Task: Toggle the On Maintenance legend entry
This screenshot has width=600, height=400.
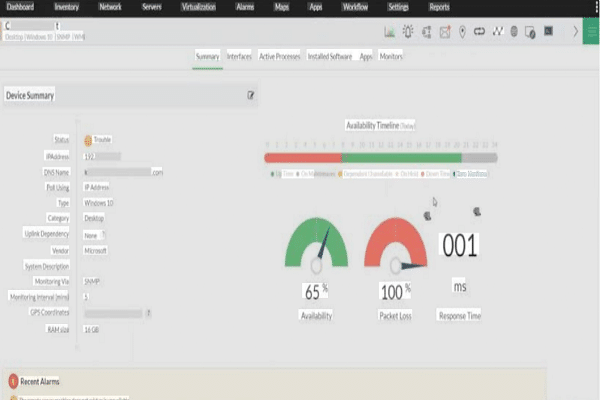Action: [316, 174]
